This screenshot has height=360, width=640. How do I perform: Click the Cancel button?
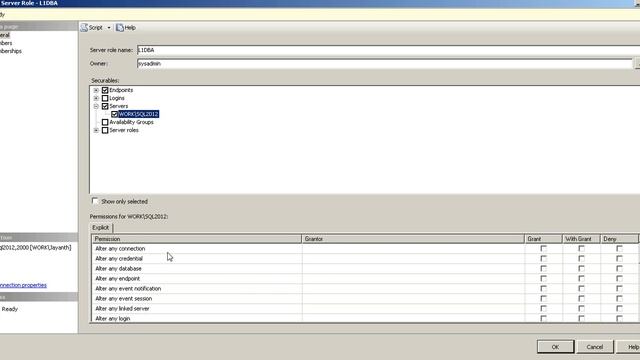pos(595,347)
